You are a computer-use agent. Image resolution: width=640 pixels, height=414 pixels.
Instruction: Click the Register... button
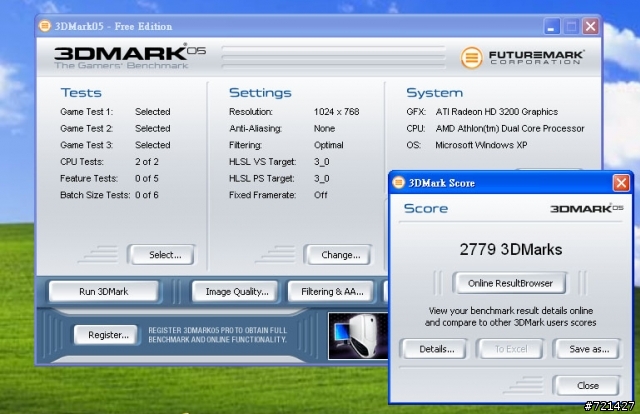coord(107,335)
